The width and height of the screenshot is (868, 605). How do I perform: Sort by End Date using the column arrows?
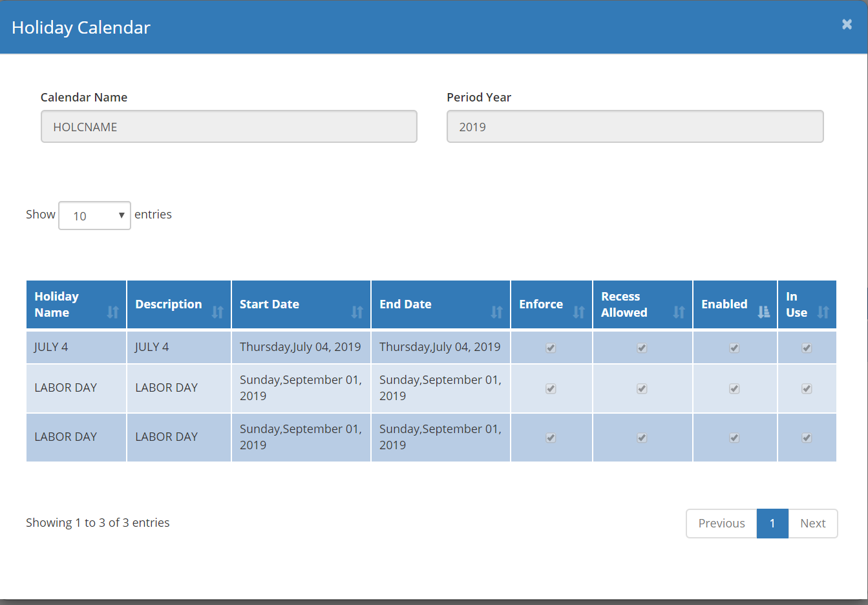tap(496, 311)
